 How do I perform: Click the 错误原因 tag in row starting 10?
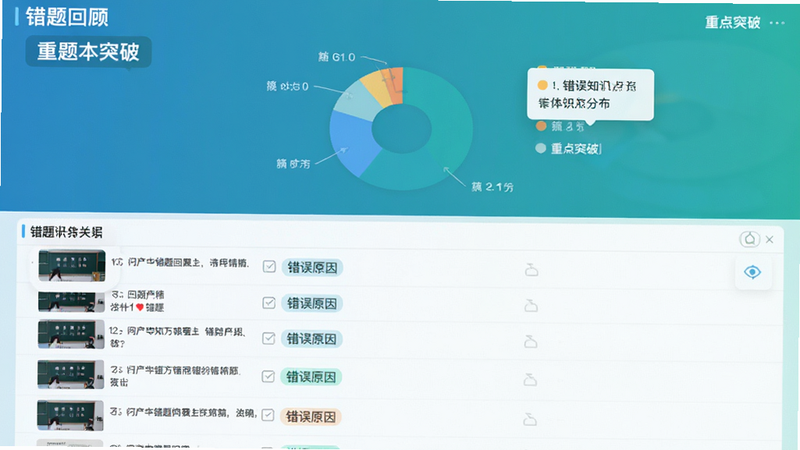(x=312, y=267)
